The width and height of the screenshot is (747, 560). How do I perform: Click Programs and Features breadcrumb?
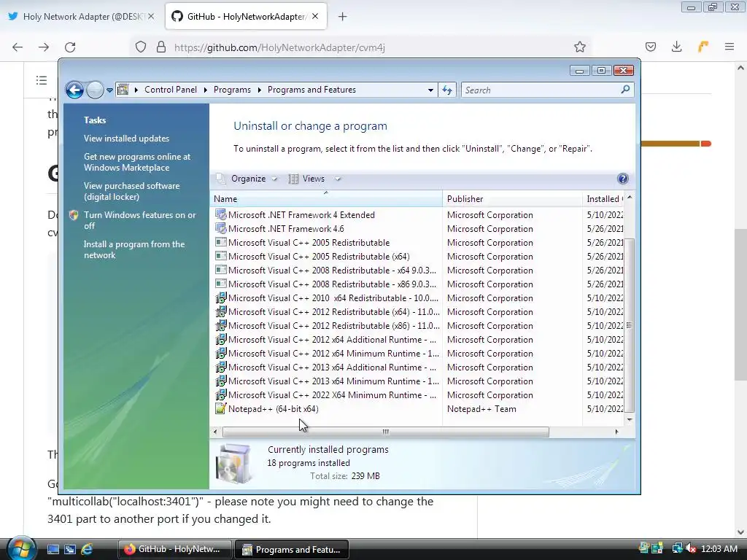(x=311, y=90)
